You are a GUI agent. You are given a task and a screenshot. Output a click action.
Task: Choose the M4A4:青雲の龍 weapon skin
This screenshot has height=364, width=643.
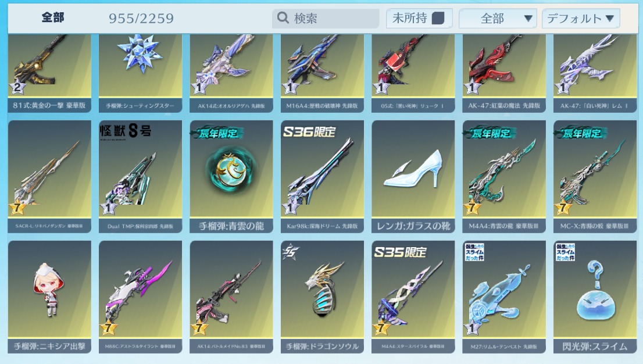[504, 176]
